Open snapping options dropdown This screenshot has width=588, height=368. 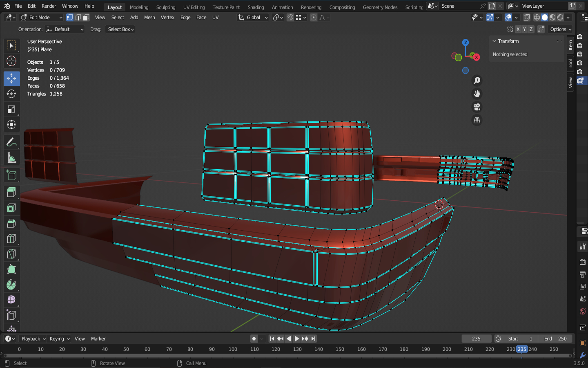click(x=301, y=18)
